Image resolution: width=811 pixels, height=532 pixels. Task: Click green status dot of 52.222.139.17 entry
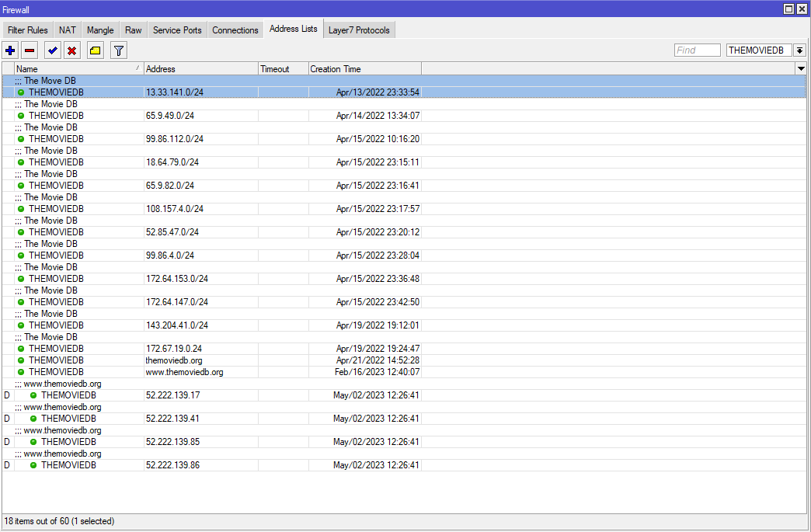33,395
